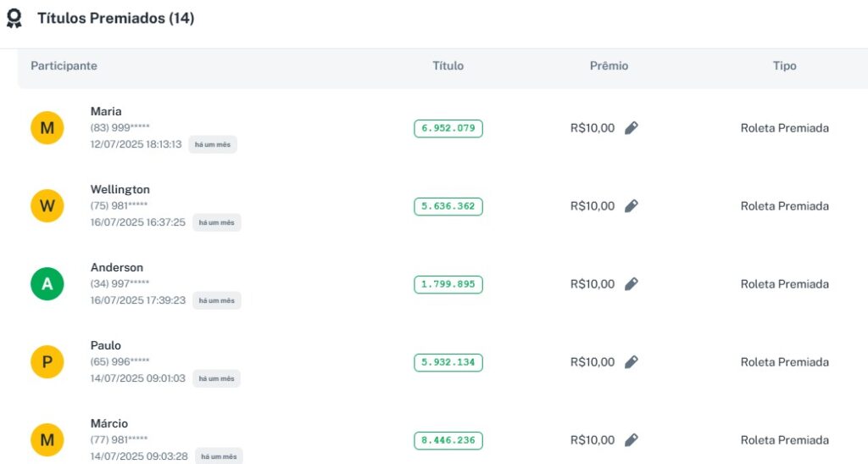Click Paulo's yellow P avatar

pos(47,362)
